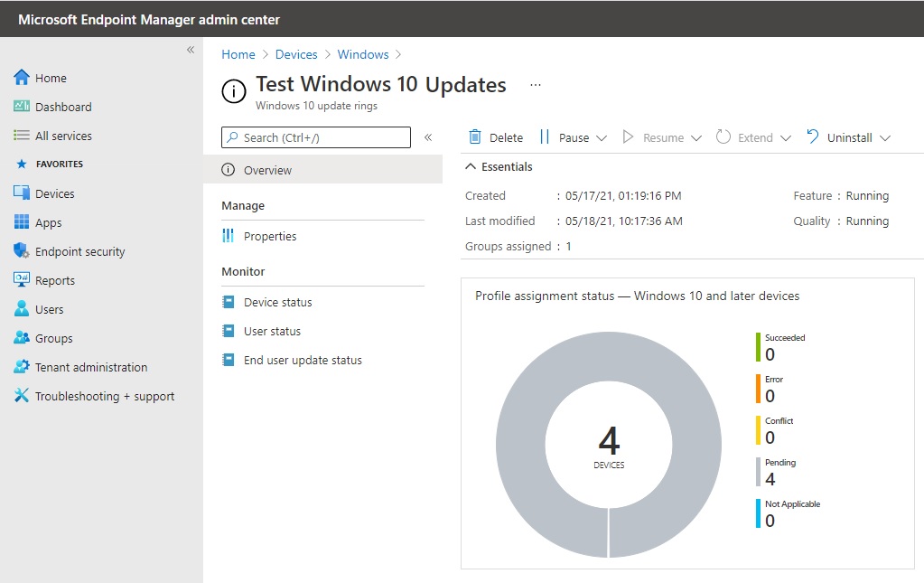Click the gray donut chart ring

(521, 445)
